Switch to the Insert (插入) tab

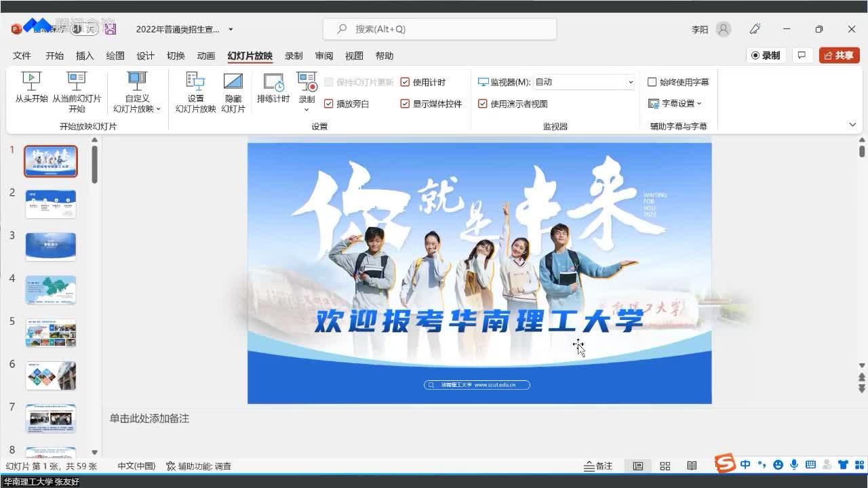pos(85,56)
